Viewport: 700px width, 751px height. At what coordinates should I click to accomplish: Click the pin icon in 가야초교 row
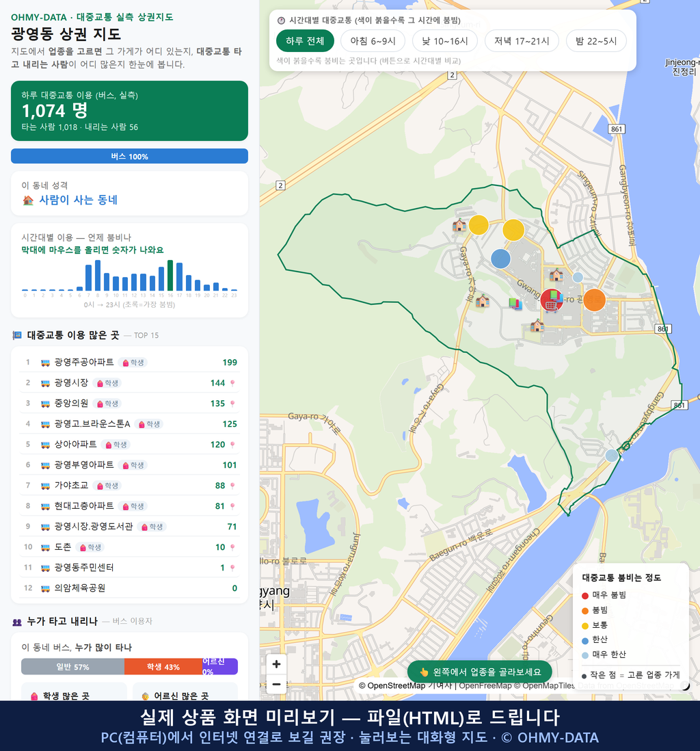232,486
